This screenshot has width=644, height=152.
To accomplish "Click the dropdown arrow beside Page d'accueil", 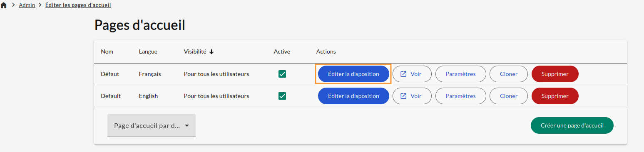I will 187,126.
